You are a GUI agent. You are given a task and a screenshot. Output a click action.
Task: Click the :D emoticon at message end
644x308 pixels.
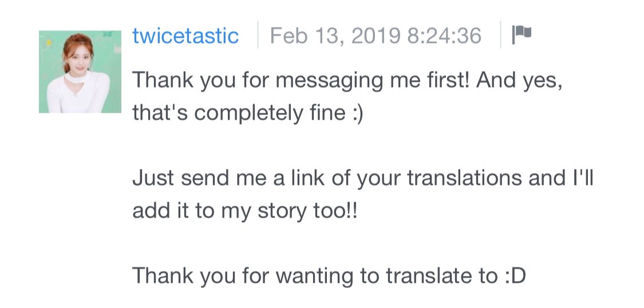tap(514, 277)
